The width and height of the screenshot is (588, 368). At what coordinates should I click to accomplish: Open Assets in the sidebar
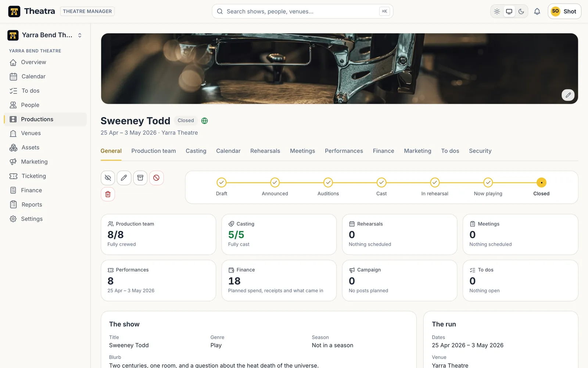[45, 148]
